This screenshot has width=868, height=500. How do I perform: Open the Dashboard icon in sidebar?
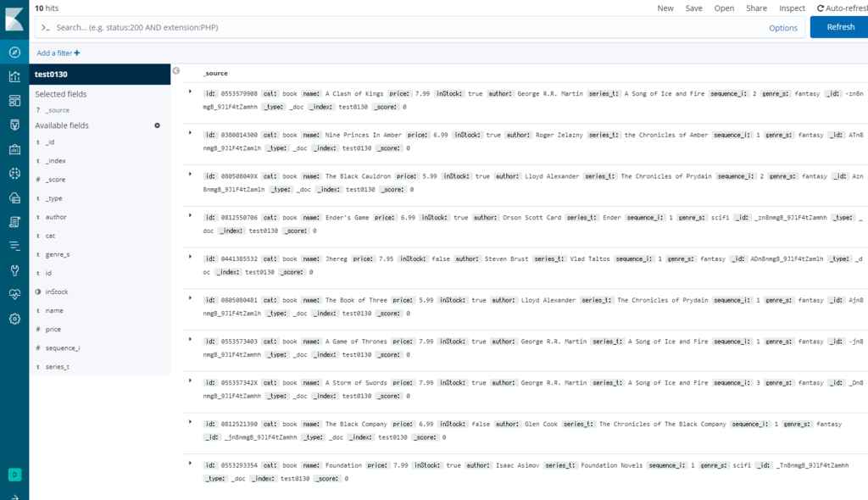pyautogui.click(x=14, y=101)
